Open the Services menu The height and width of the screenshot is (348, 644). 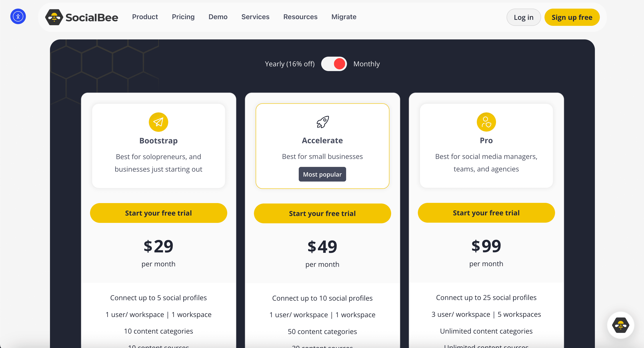(x=255, y=17)
